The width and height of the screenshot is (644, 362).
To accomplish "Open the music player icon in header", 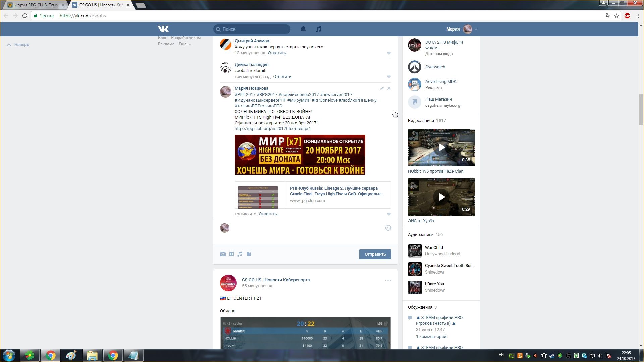I will click(319, 29).
